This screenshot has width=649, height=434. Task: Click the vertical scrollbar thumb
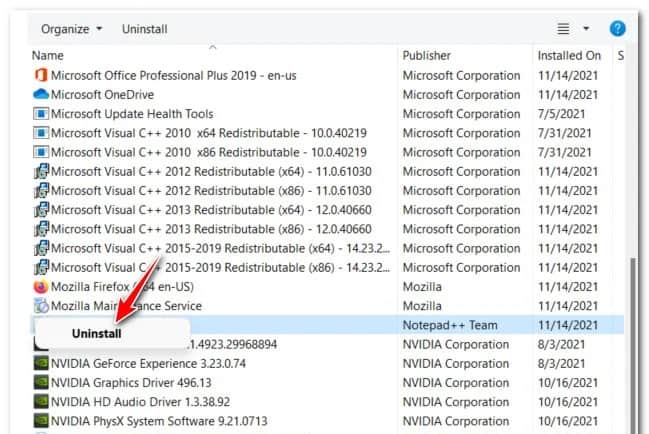[633, 345]
